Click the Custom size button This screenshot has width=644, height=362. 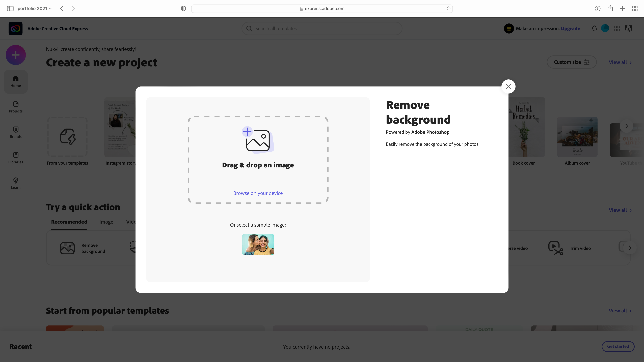coord(572,62)
